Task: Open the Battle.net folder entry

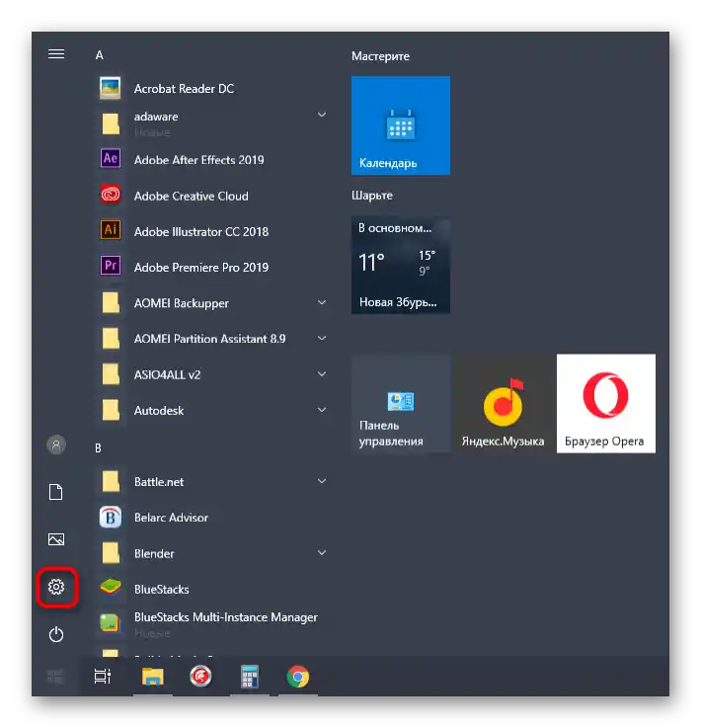Action: pyautogui.click(x=211, y=481)
